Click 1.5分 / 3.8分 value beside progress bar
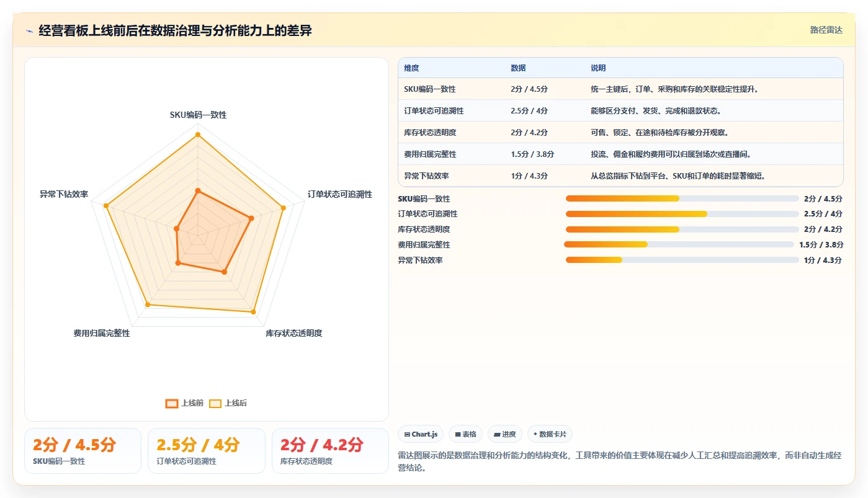 (x=820, y=245)
